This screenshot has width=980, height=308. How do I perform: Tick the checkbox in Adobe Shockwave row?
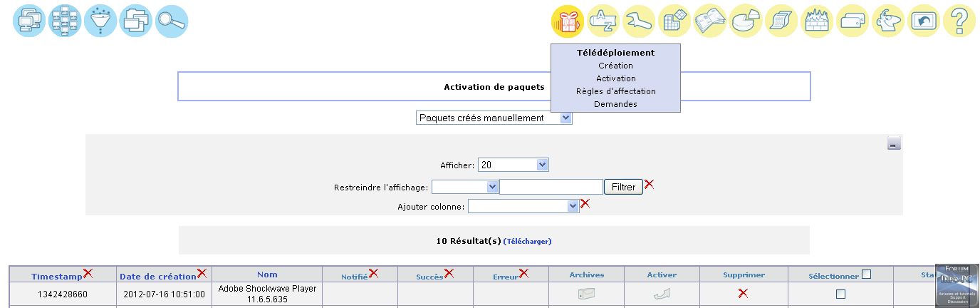pos(840,294)
